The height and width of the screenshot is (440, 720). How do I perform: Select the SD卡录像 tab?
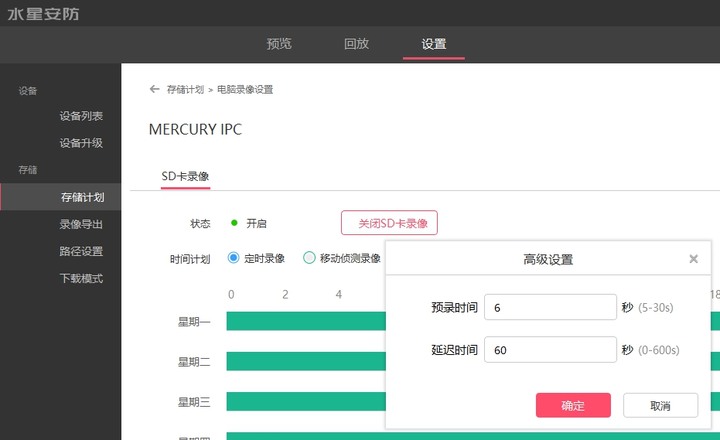pyautogui.click(x=185, y=176)
